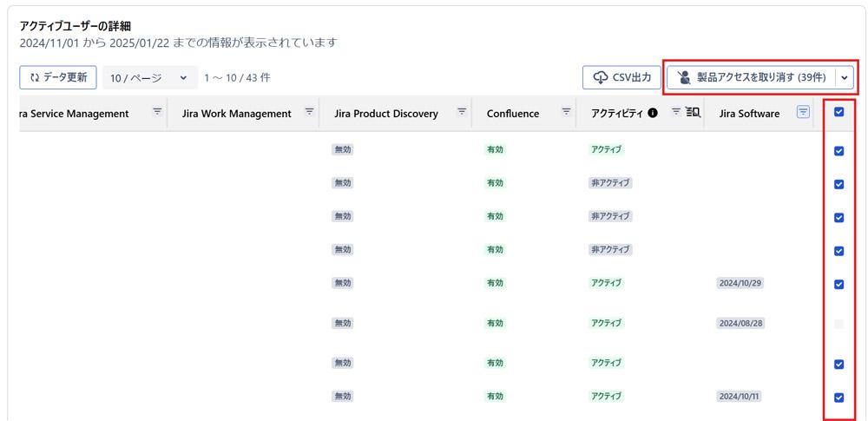Click the 有効 badge in the 2024/08/28 row
Viewport: 868px width, 421px height.
[x=495, y=323]
